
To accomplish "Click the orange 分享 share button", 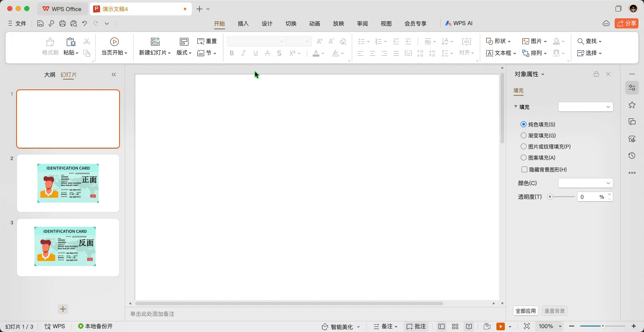I will (x=627, y=23).
